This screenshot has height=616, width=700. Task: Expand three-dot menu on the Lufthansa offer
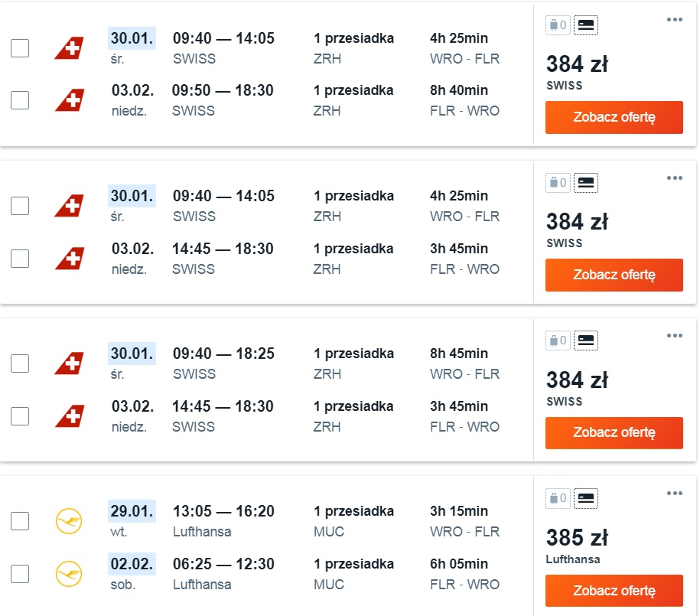675,493
